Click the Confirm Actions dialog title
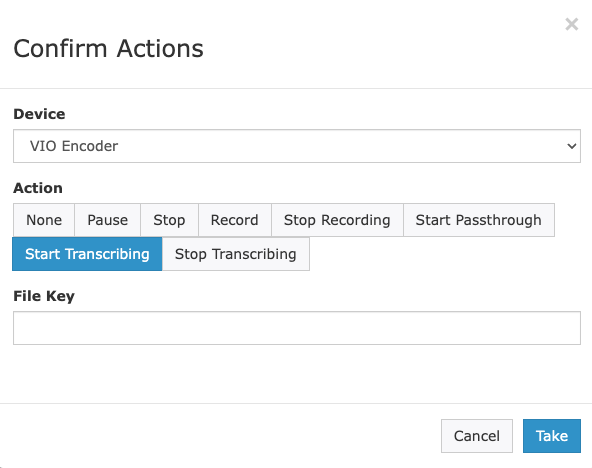Viewport: 592px width, 468px height. (108, 49)
